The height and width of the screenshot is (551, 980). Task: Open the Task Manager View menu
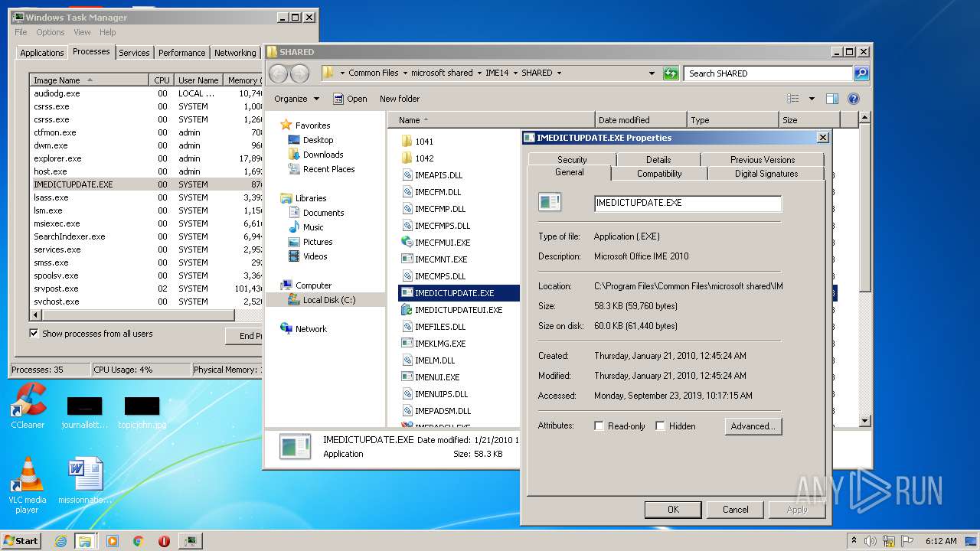click(x=82, y=32)
